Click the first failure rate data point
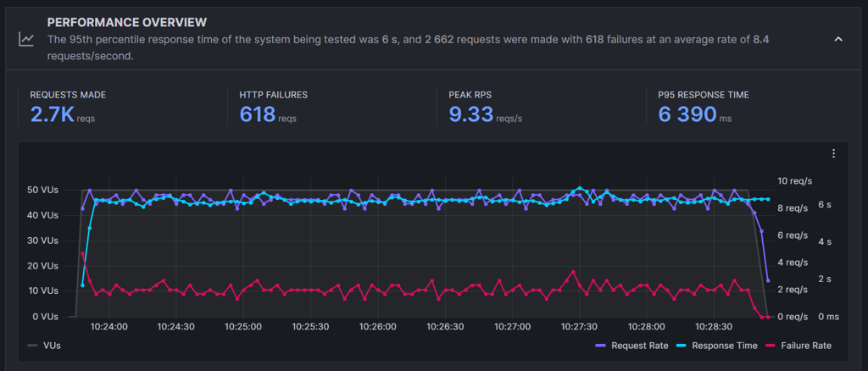The image size is (868, 371). pyautogui.click(x=82, y=254)
